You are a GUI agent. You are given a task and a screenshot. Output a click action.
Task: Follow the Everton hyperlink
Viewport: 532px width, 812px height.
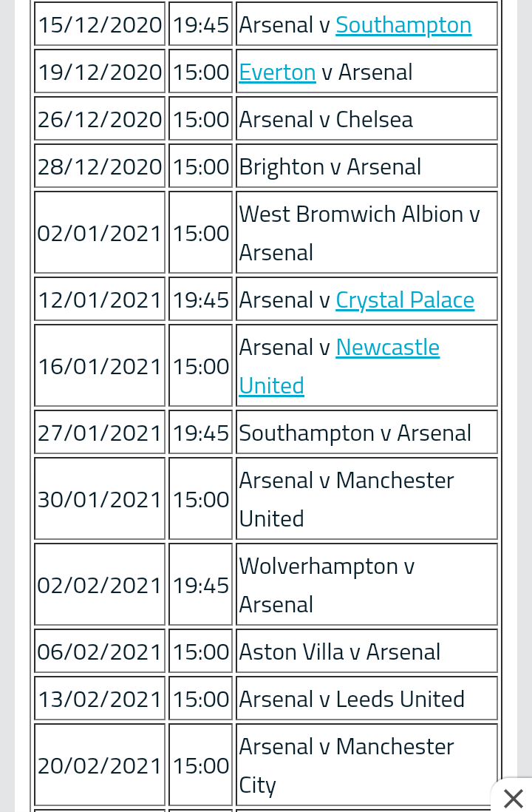click(277, 72)
